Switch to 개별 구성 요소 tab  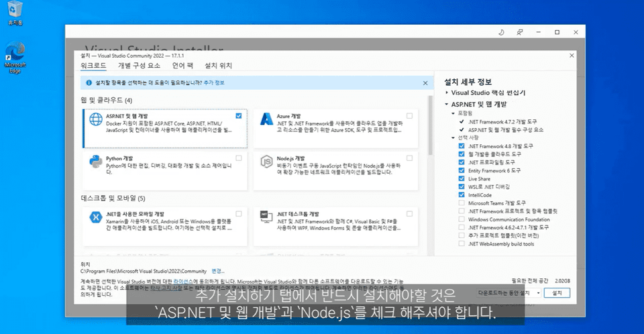point(140,66)
